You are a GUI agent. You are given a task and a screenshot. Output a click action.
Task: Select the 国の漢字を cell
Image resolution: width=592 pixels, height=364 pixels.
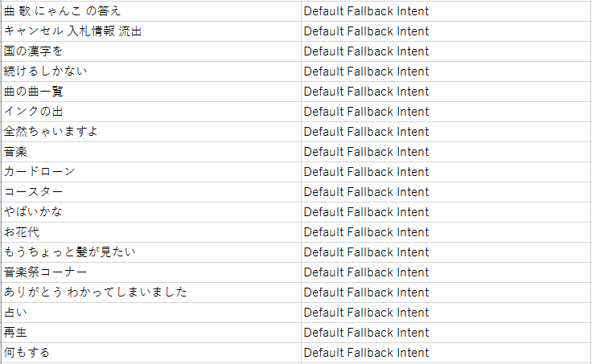pos(151,51)
